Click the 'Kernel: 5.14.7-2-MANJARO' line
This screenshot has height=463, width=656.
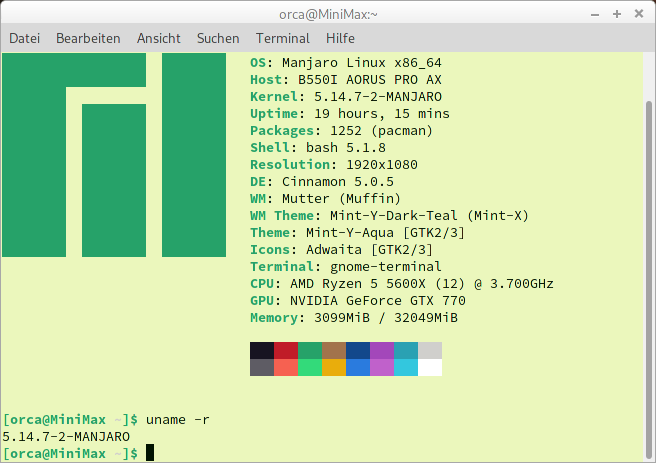pyautogui.click(x=346, y=97)
